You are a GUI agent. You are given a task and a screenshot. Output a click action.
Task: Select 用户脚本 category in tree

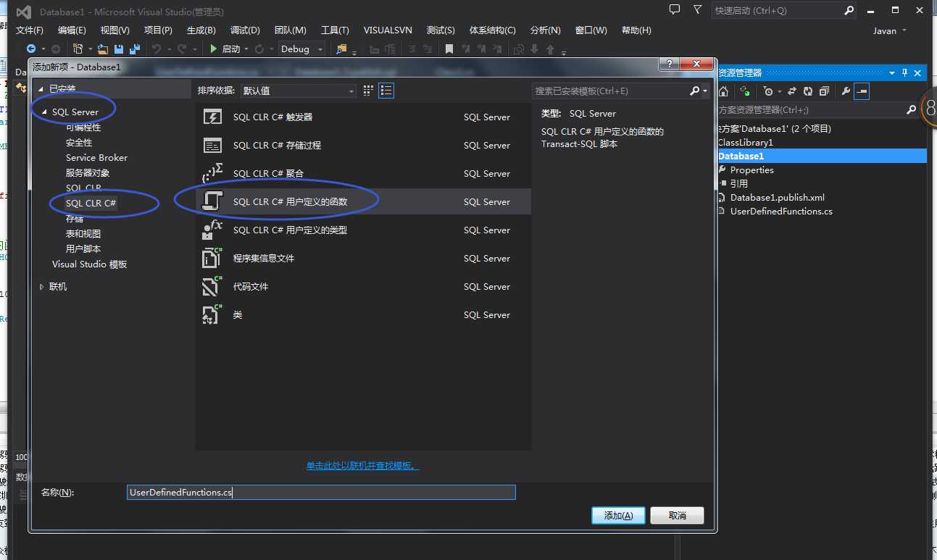[83, 249]
